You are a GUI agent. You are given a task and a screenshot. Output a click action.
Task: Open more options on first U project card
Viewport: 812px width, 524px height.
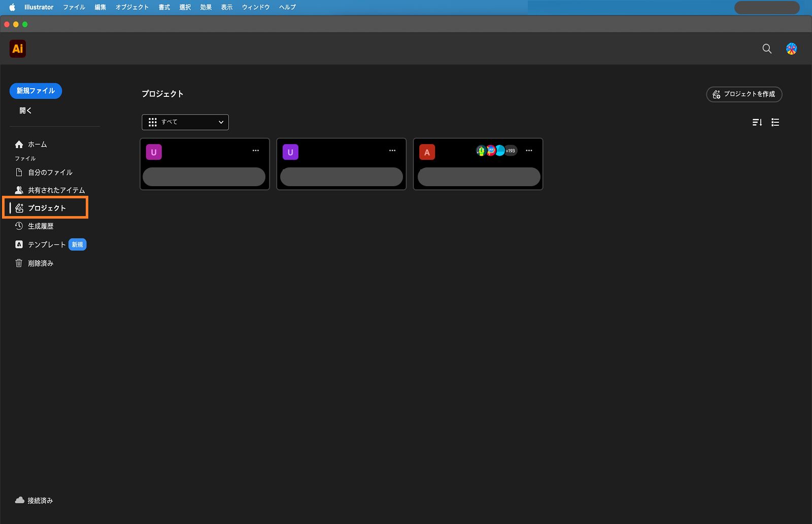coord(256,151)
